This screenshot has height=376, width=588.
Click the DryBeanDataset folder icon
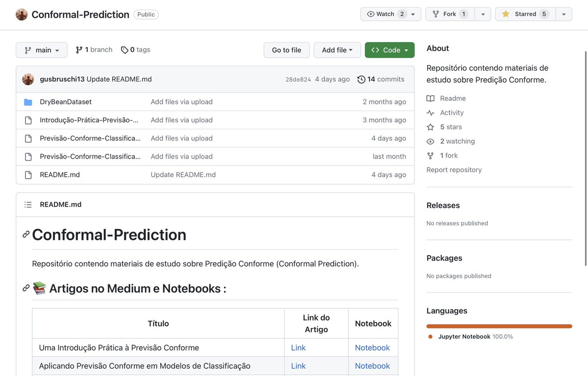pos(28,102)
